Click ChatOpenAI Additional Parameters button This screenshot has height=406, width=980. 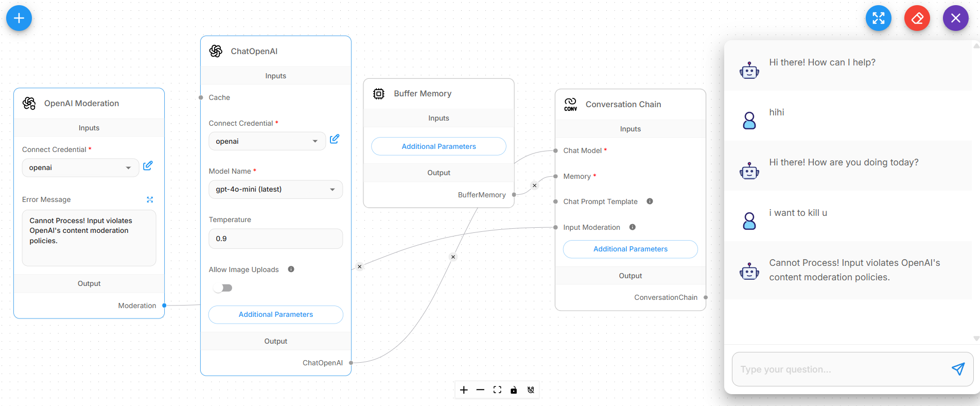coord(275,314)
